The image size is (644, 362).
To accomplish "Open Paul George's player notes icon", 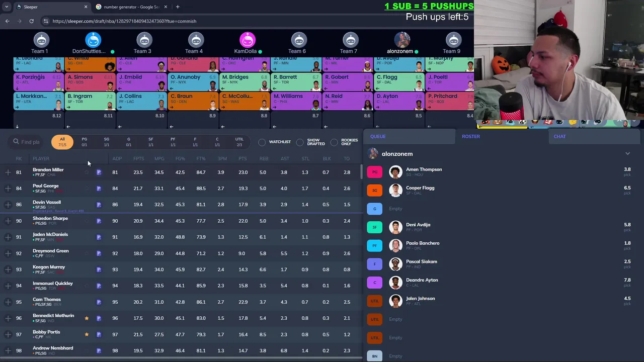I will click(99, 189).
